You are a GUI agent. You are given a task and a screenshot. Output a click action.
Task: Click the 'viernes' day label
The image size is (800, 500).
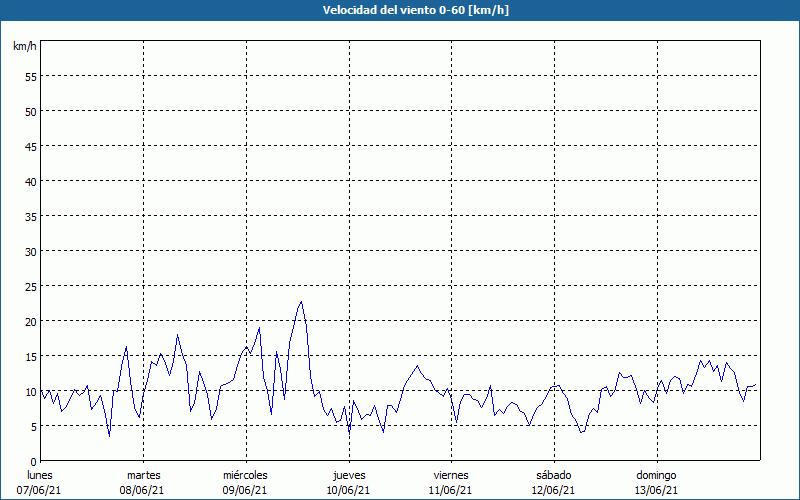451,475
